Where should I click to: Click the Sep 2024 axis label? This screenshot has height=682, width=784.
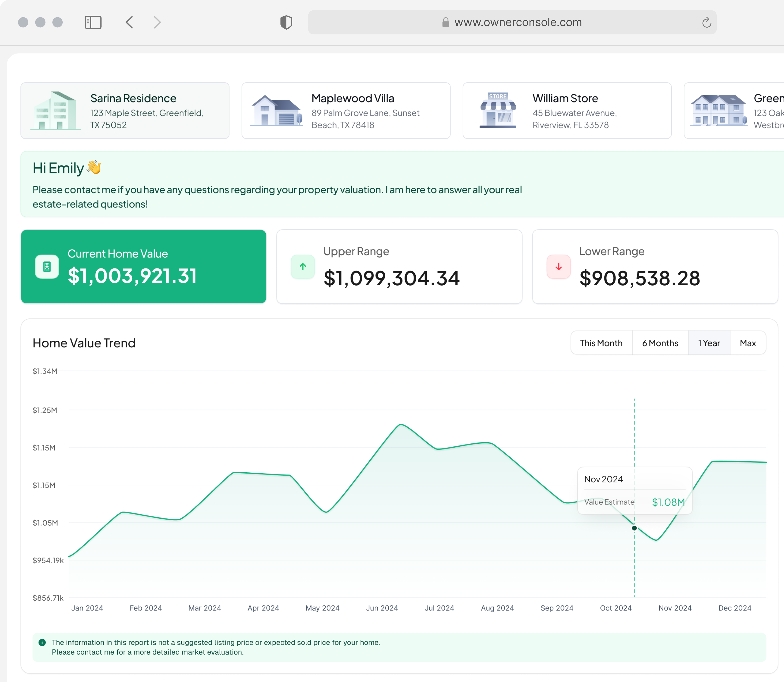557,608
